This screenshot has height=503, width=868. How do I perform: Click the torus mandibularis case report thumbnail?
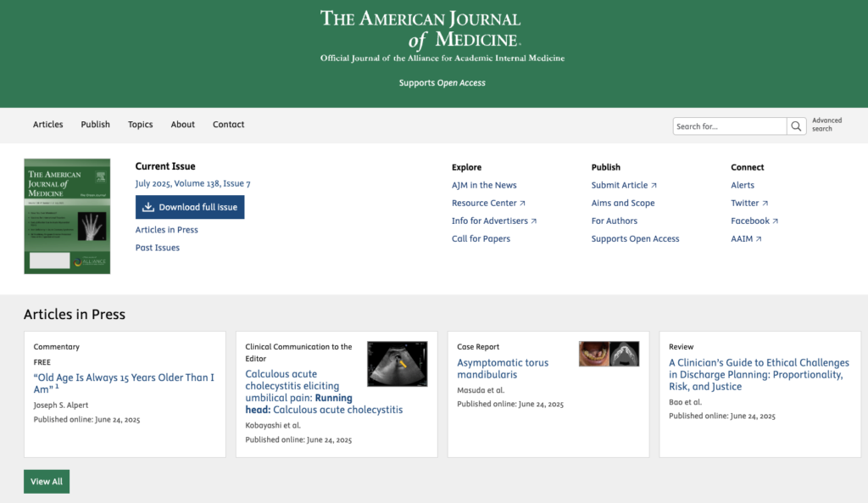609,354
